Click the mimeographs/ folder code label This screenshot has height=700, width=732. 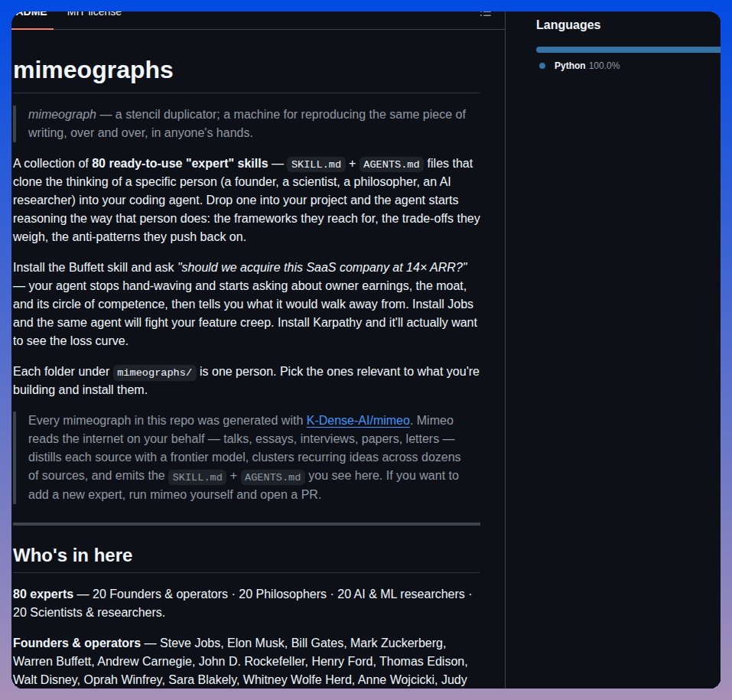154,372
